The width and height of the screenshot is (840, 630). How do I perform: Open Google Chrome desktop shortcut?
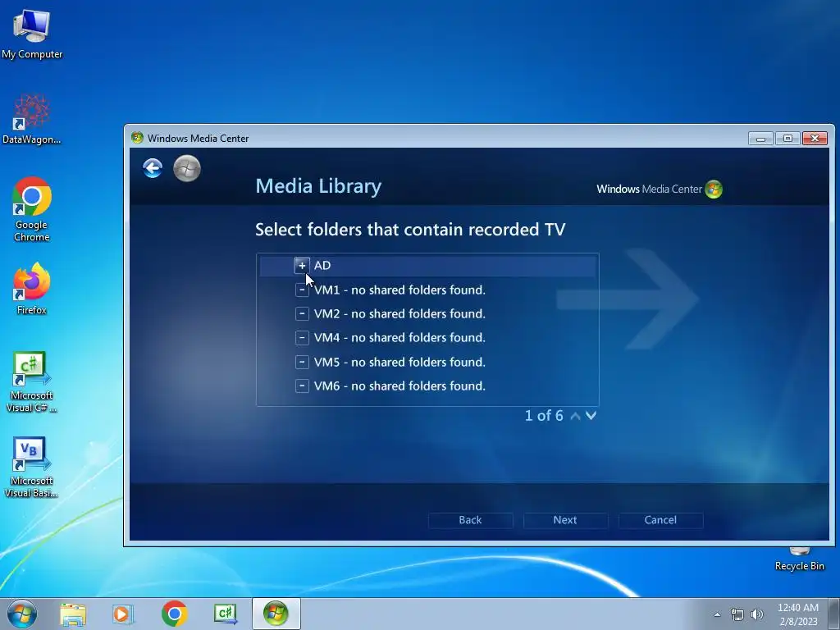[x=32, y=209]
